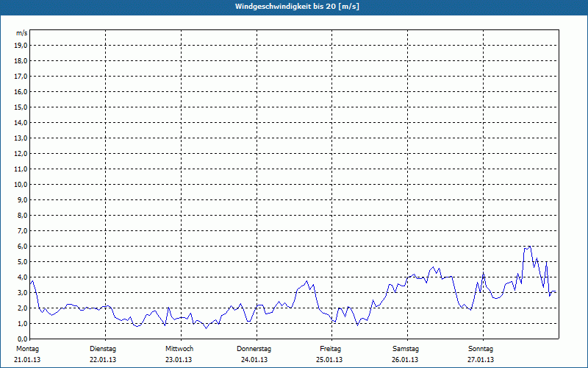The image size is (588, 368).
Task: Click the 'Dienstag' day label
Action: click(x=103, y=349)
